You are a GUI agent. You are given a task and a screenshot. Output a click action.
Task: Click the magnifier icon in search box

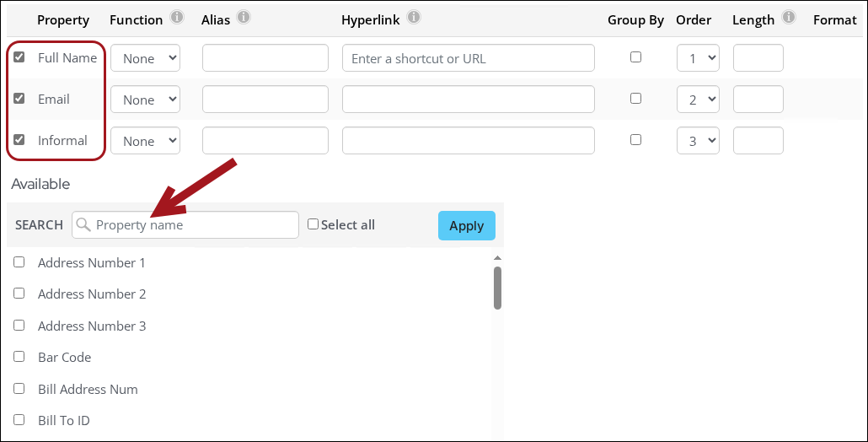tap(83, 225)
